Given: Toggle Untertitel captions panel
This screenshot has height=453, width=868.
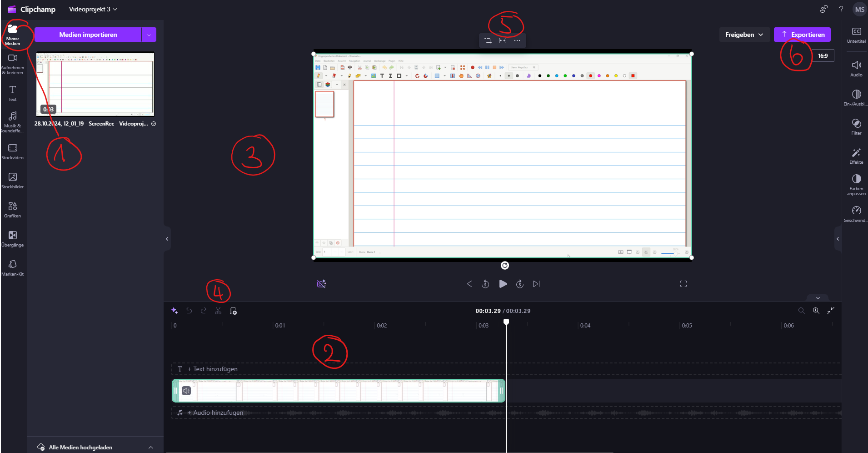Looking at the screenshot, I should pyautogui.click(x=856, y=35).
